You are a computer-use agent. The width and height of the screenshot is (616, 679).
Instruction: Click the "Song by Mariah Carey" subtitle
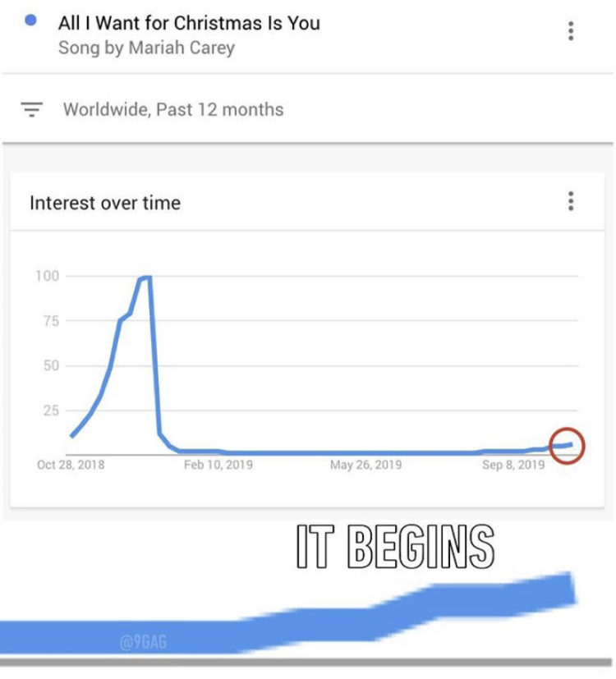coord(146,48)
